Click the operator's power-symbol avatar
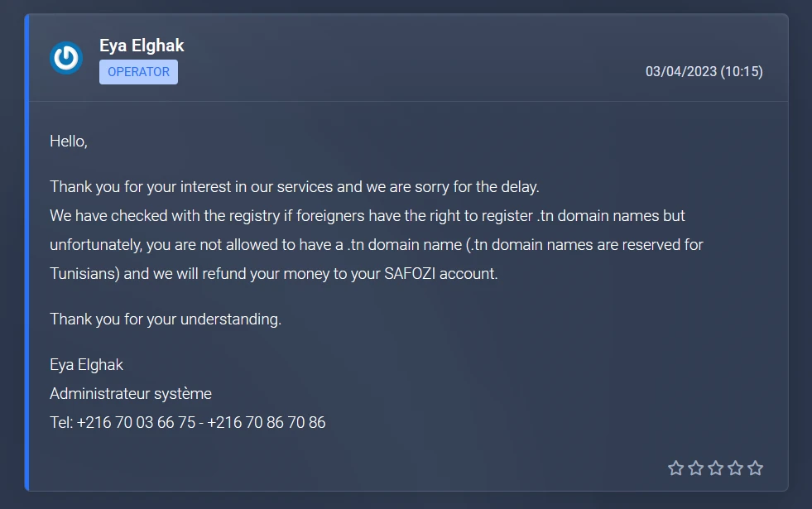 point(66,58)
